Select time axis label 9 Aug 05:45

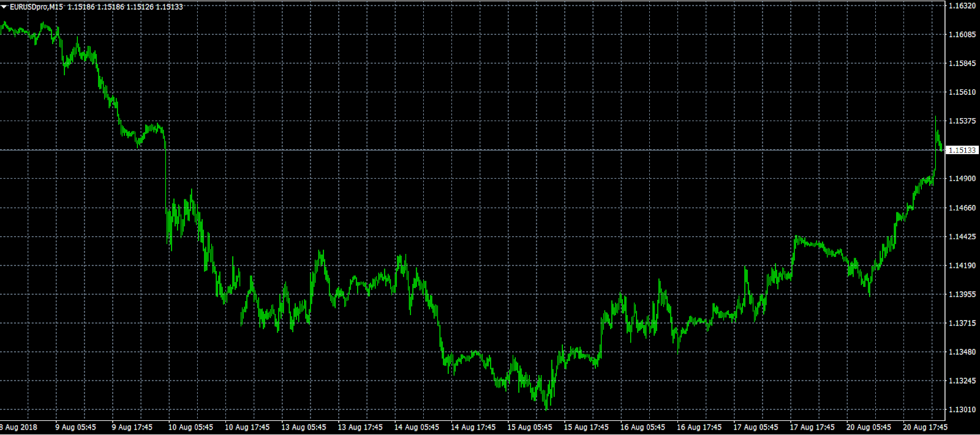pos(75,427)
